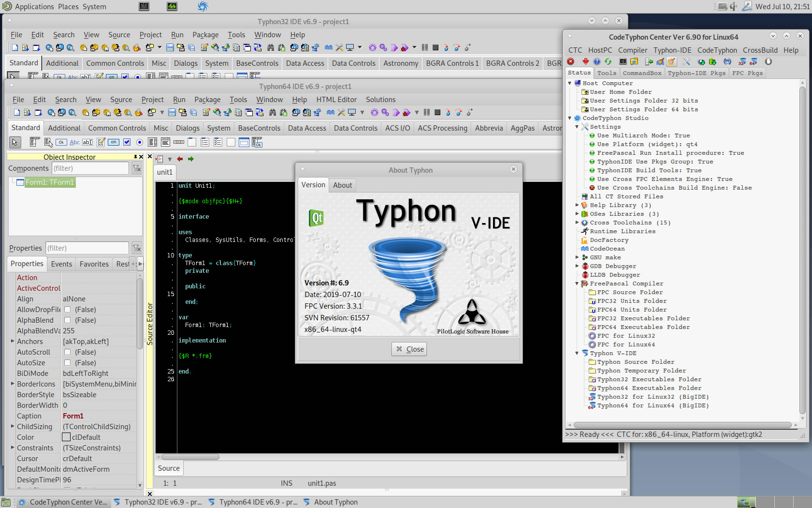
Task: Pick the TToggleBox 'on' component in palette
Action: [114, 142]
